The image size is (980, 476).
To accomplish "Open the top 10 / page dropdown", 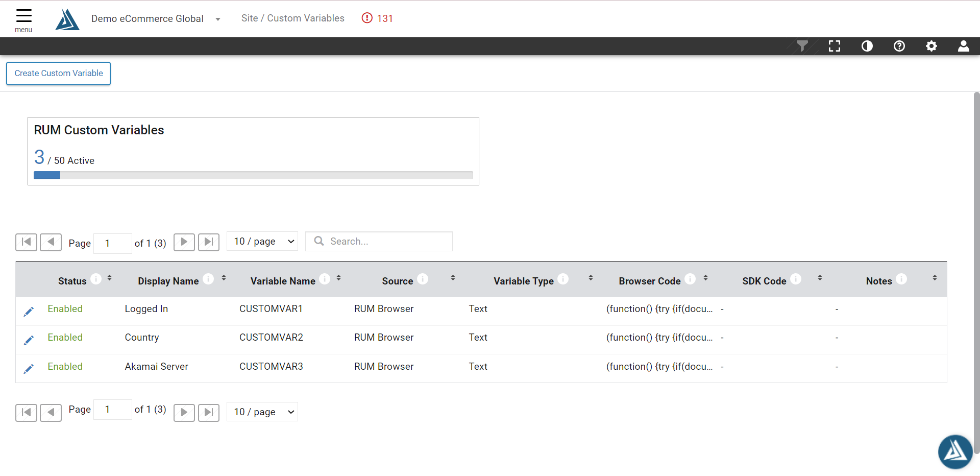I will 262,241.
